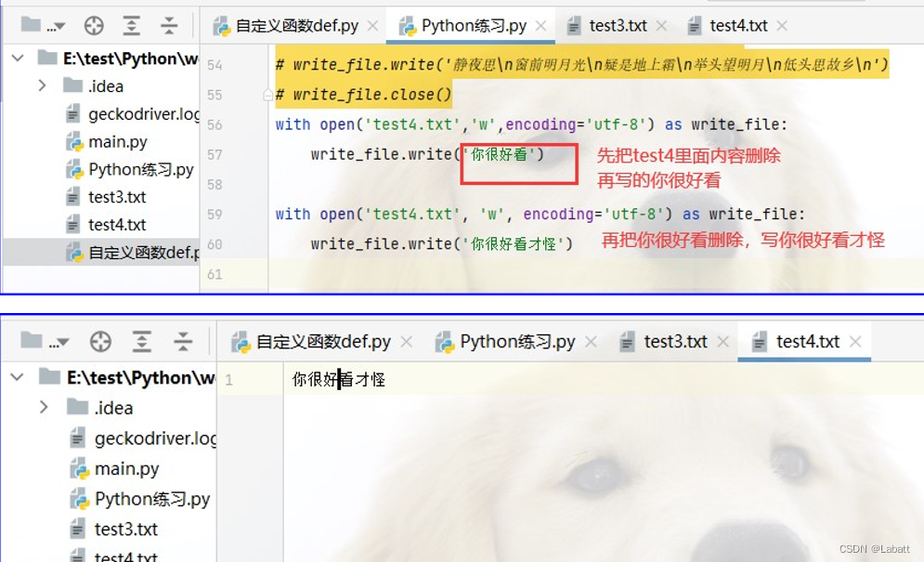Close test4.txt tab in bottom editor

pyautogui.click(x=855, y=342)
